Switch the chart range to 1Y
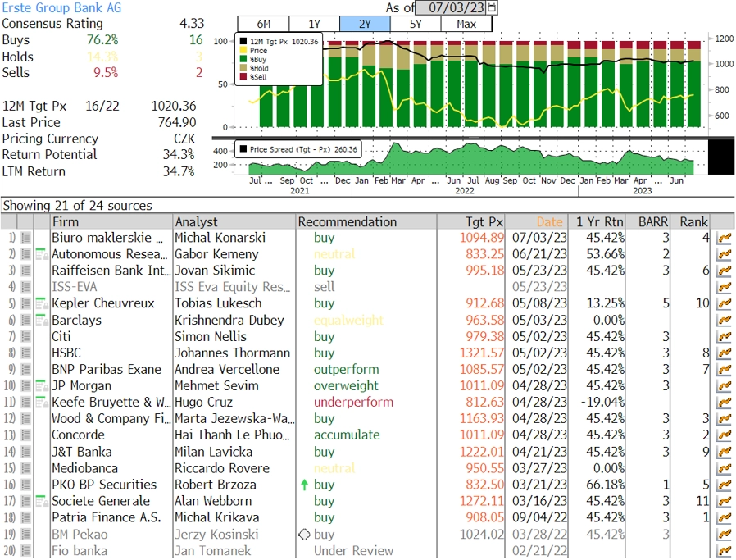 click(315, 24)
